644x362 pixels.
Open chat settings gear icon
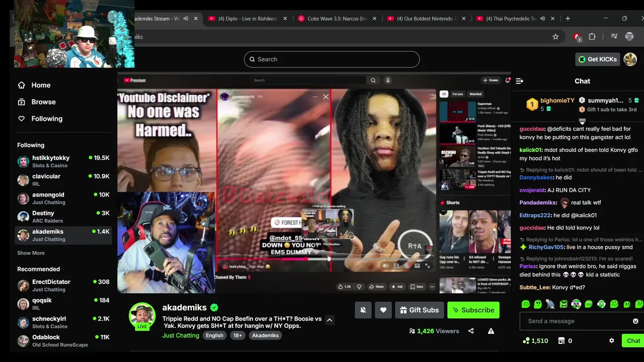click(612, 340)
